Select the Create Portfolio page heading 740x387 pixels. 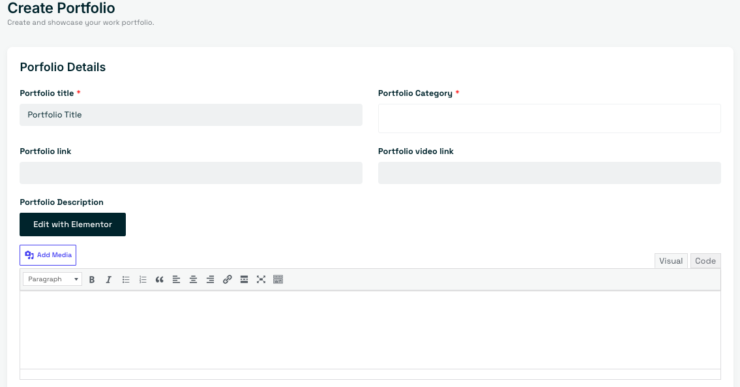coord(61,8)
